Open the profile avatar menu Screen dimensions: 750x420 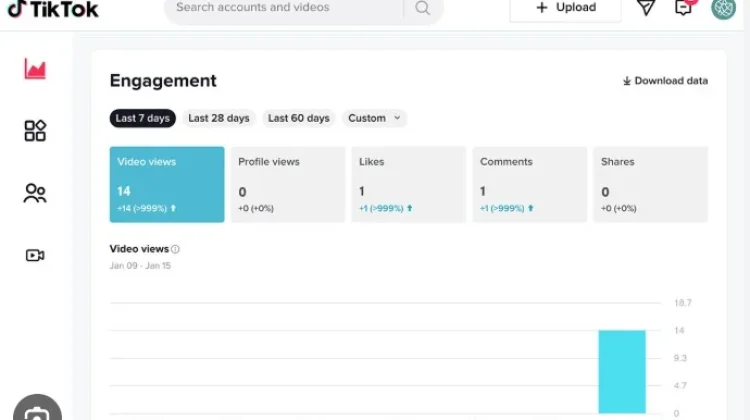point(723,9)
